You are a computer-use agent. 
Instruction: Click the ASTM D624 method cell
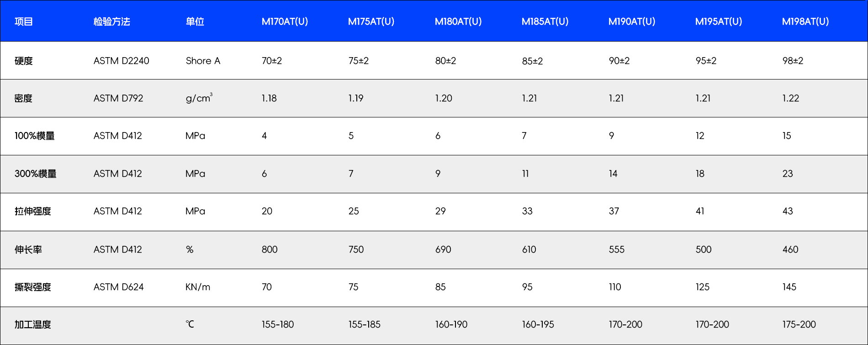118,287
